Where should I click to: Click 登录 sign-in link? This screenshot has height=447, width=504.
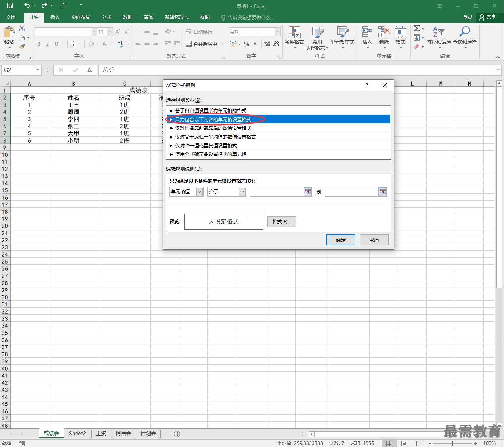click(468, 17)
